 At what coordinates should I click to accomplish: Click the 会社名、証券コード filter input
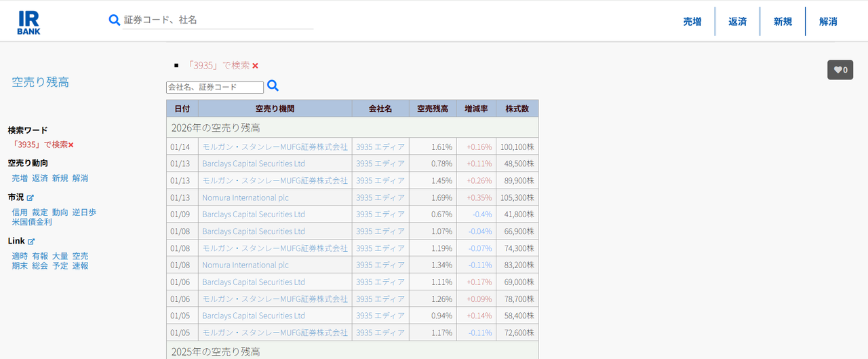point(215,88)
